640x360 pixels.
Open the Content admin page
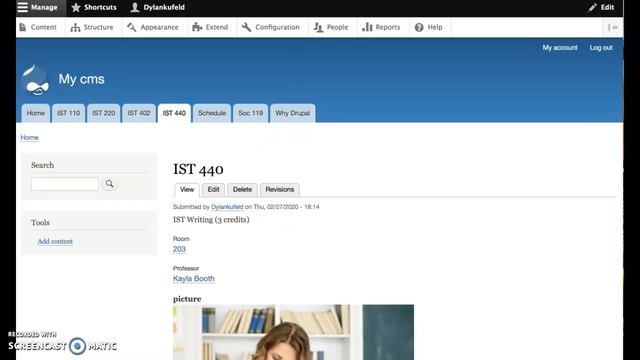(x=38, y=27)
